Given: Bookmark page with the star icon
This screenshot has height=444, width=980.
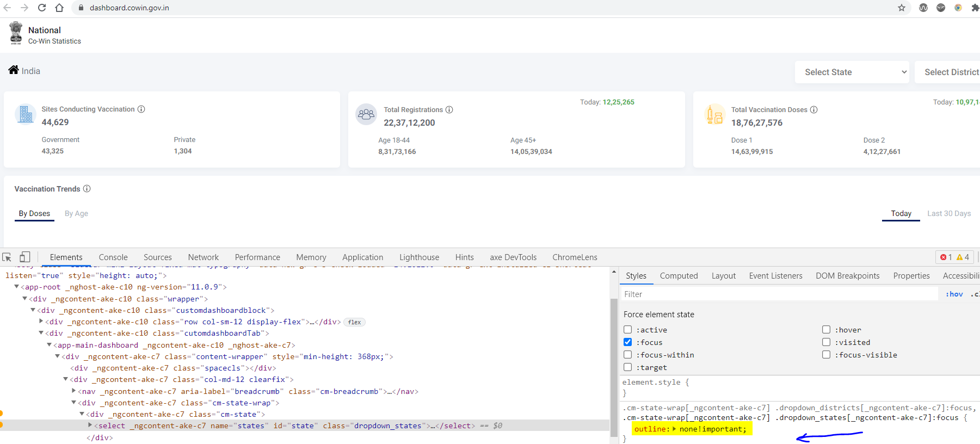Looking at the screenshot, I should (902, 8).
